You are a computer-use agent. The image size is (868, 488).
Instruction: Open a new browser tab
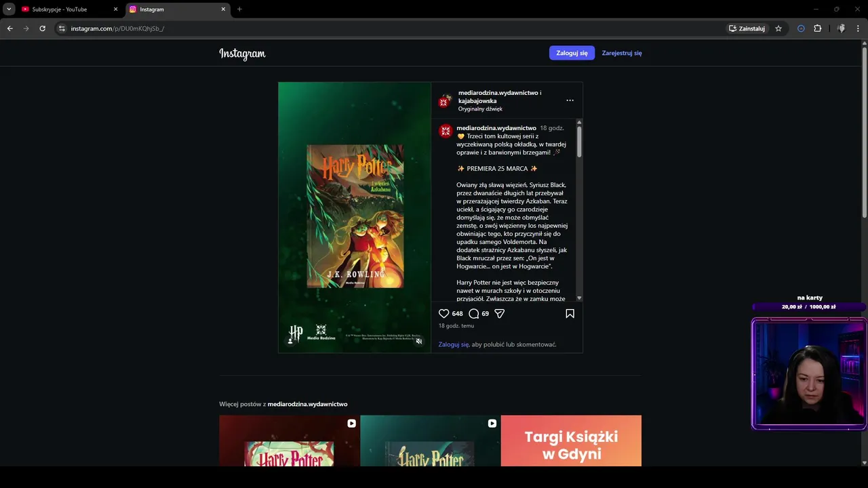(239, 9)
